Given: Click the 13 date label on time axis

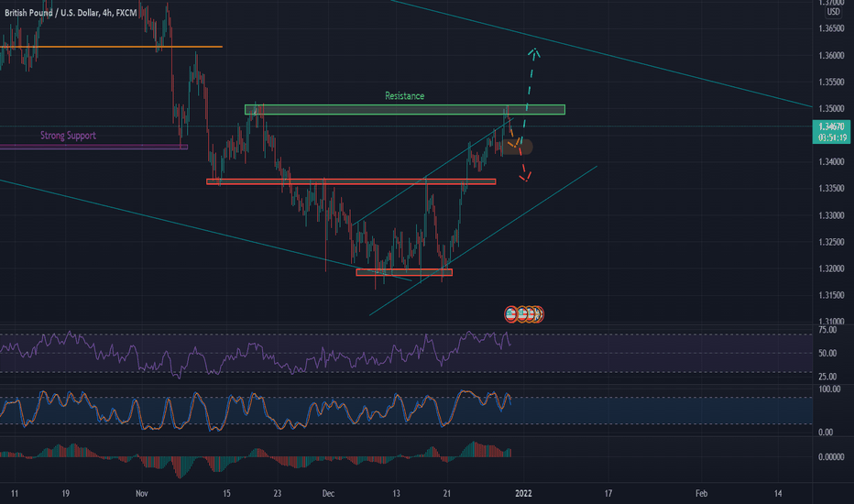Looking at the screenshot, I should point(396,494).
